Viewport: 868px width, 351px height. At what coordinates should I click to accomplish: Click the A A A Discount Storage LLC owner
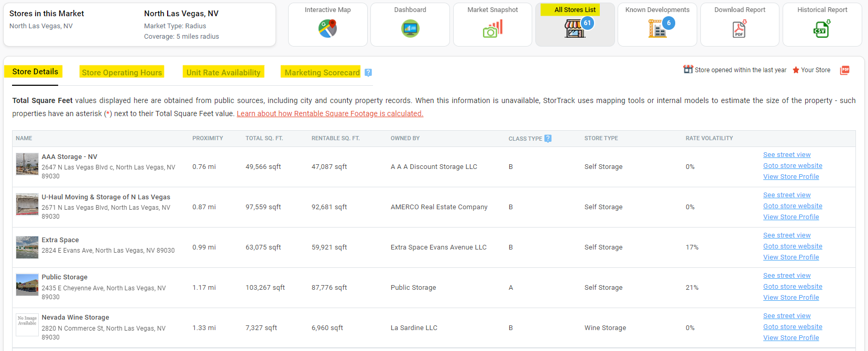434,167
